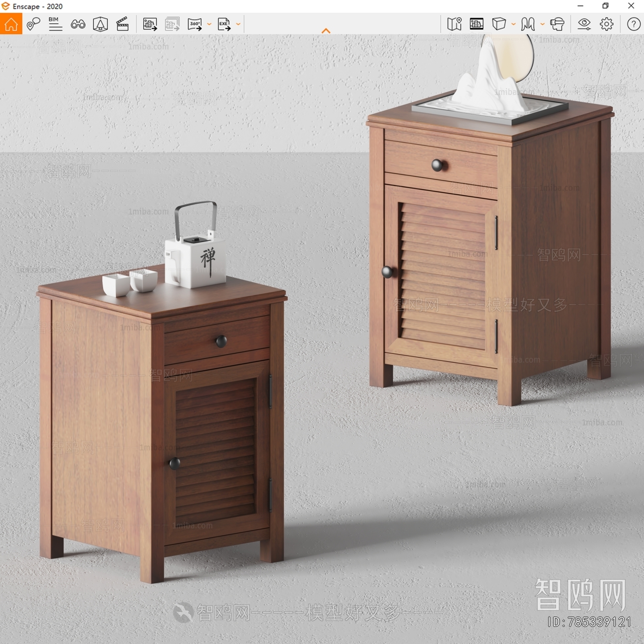Expand navigation mode dropdown arrow
This screenshot has width=644, height=644.
point(542,24)
